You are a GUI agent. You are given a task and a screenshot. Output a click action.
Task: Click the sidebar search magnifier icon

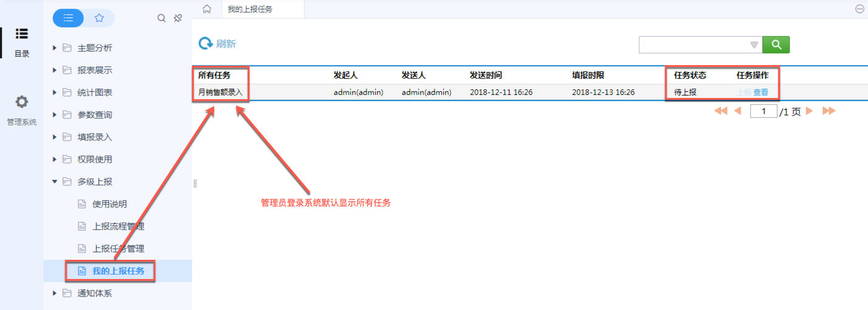point(162,19)
